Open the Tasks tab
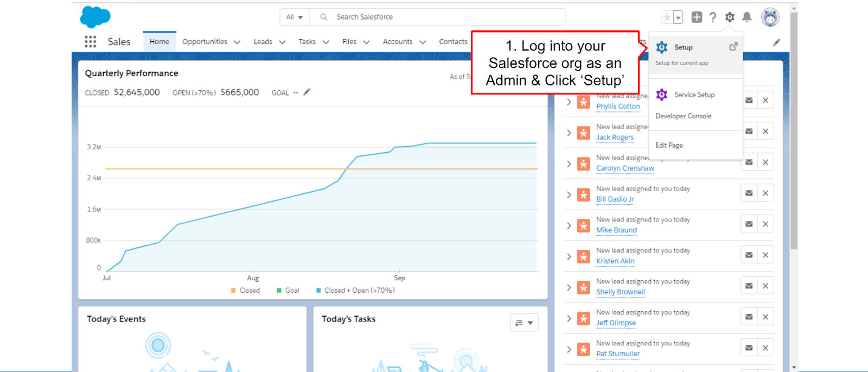Viewport: 868px width, 372px height. 307,42
